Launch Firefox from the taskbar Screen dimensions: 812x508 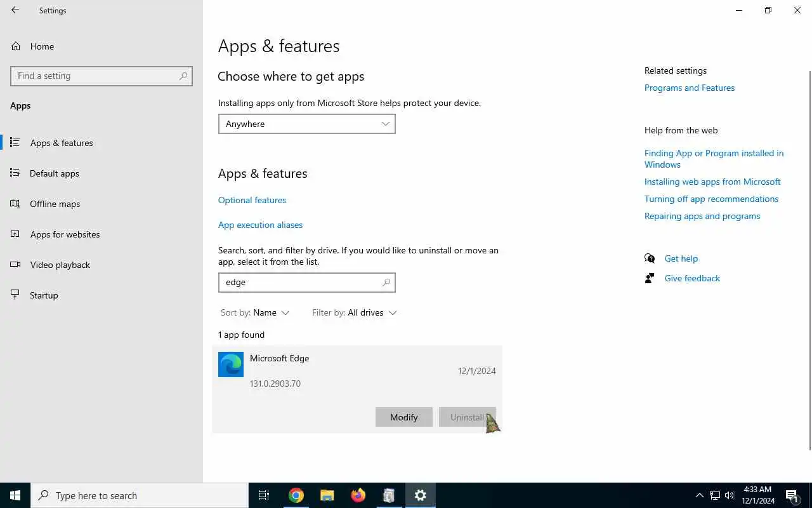(x=358, y=495)
